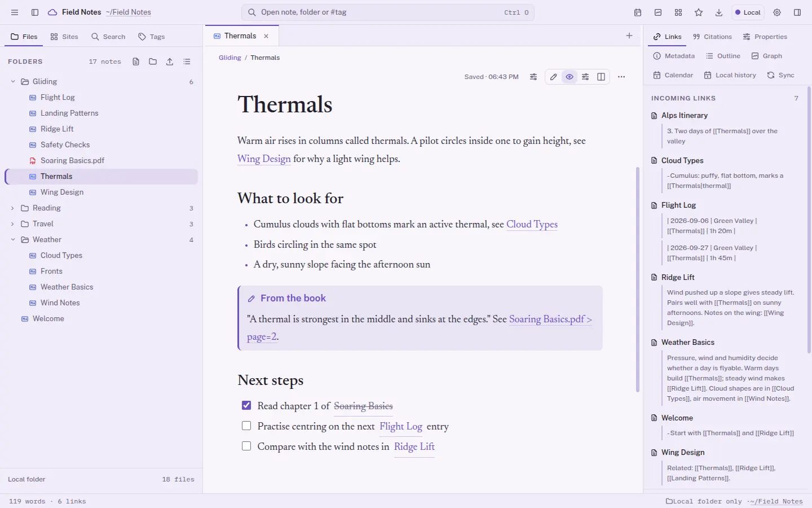Open the Ridge Lift link in Next steps
Viewport: 812px width, 508px height.
click(414, 446)
